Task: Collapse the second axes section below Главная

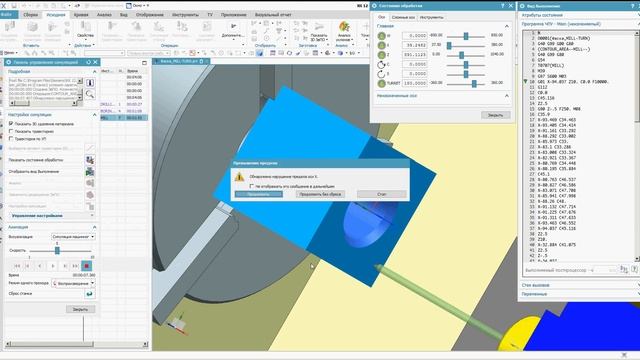Action: pyautogui.click(x=507, y=96)
